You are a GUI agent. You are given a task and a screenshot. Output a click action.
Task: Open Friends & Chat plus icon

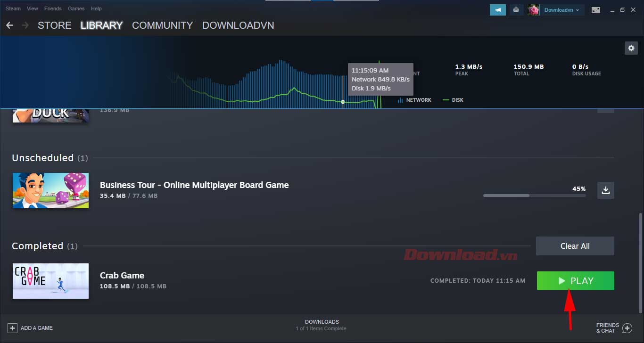tap(627, 328)
